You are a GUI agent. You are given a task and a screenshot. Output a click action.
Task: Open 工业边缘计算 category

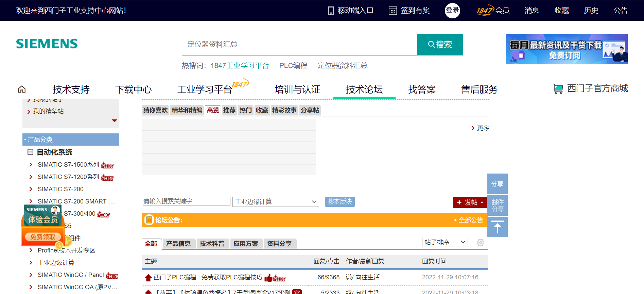point(56,263)
